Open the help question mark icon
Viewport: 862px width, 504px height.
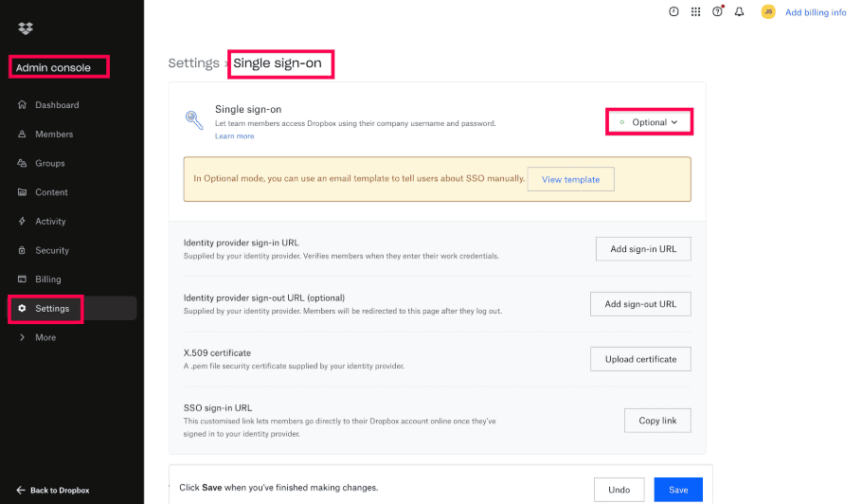point(717,11)
